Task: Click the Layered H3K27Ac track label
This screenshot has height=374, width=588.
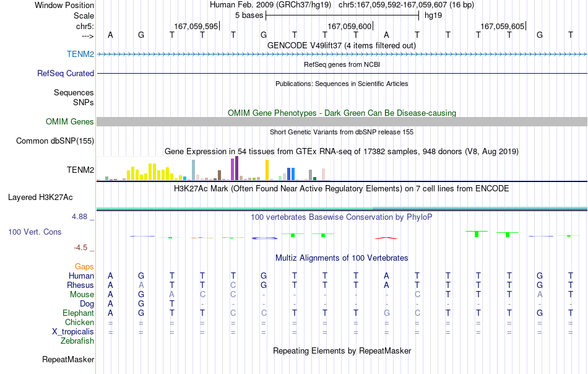Action: coord(40,198)
